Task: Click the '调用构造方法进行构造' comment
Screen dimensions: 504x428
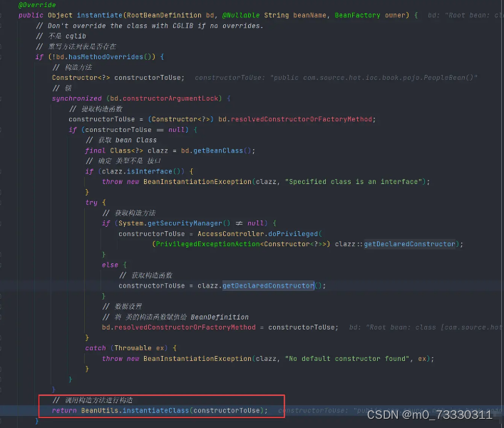Action: coord(93,400)
